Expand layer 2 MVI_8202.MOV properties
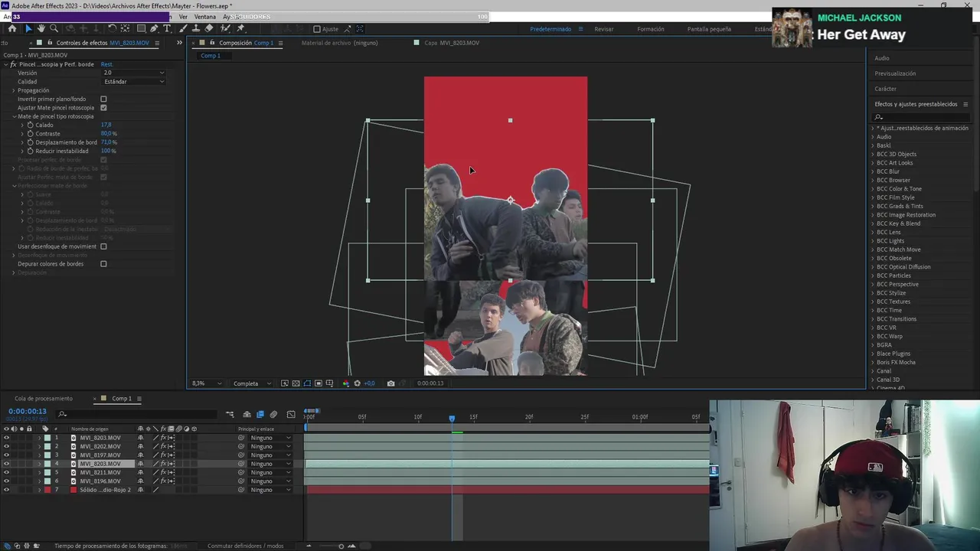 (x=39, y=446)
